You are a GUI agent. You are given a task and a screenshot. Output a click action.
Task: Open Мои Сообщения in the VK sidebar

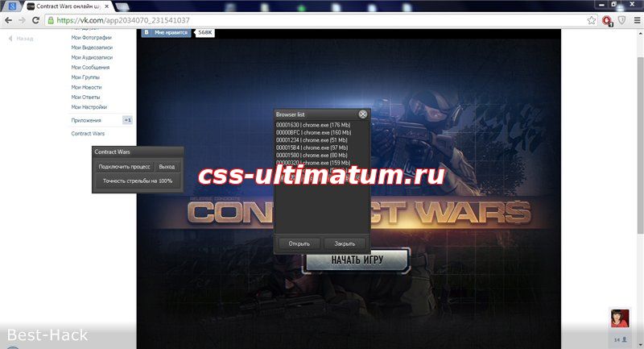pyautogui.click(x=90, y=68)
